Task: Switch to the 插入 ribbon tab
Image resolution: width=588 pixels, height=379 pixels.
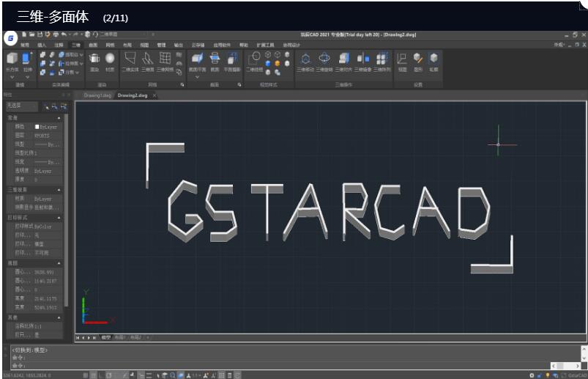Action: coord(42,45)
